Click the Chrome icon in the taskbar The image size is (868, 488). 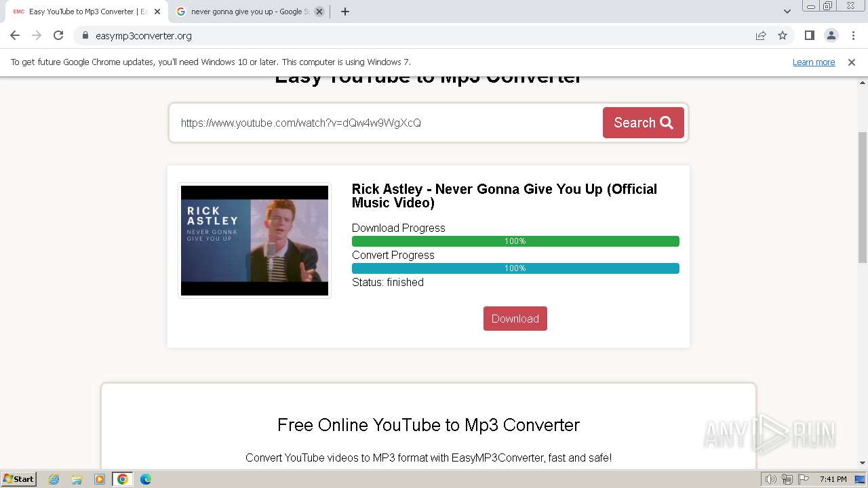(x=123, y=479)
